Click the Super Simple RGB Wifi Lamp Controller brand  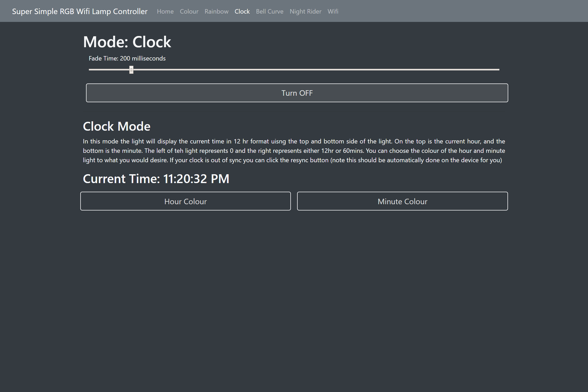point(80,11)
